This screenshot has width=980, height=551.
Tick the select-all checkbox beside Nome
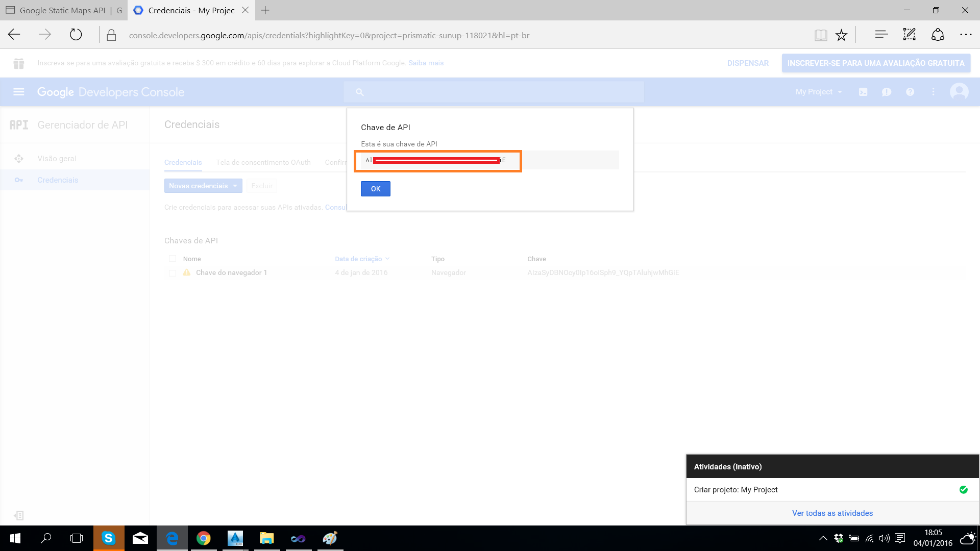(173, 259)
